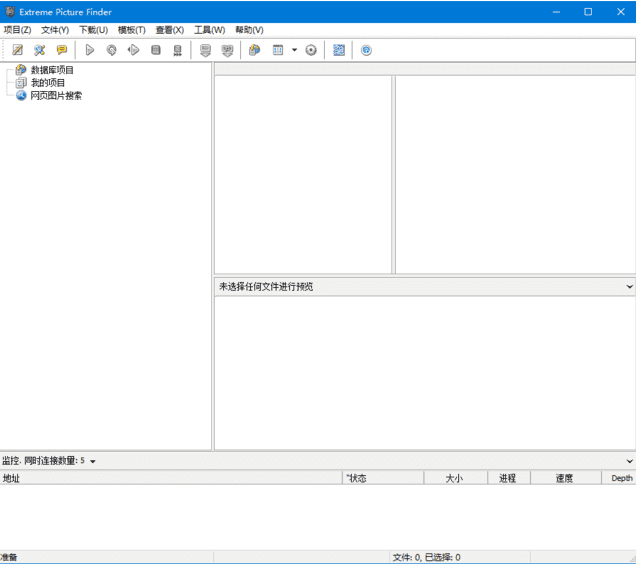636x567 pixels.
Task: Click the stop icon with arrows beneath
Action: pos(178,50)
